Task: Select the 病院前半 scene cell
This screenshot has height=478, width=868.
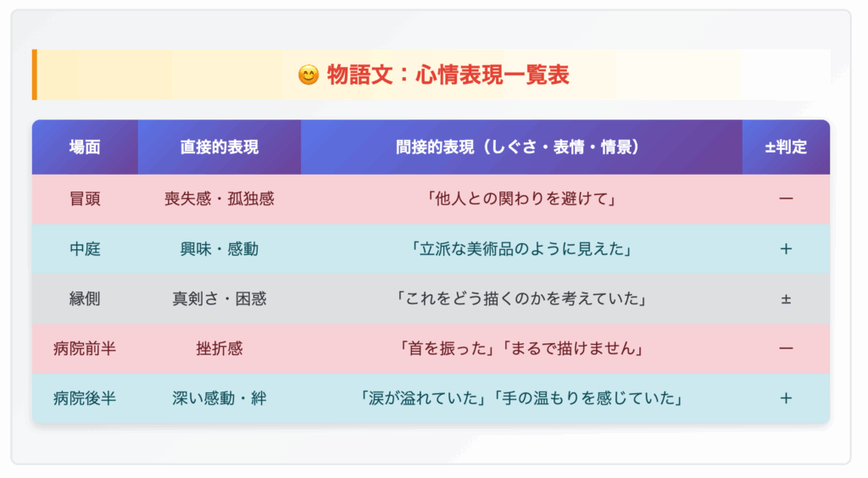Action: pyautogui.click(x=85, y=348)
